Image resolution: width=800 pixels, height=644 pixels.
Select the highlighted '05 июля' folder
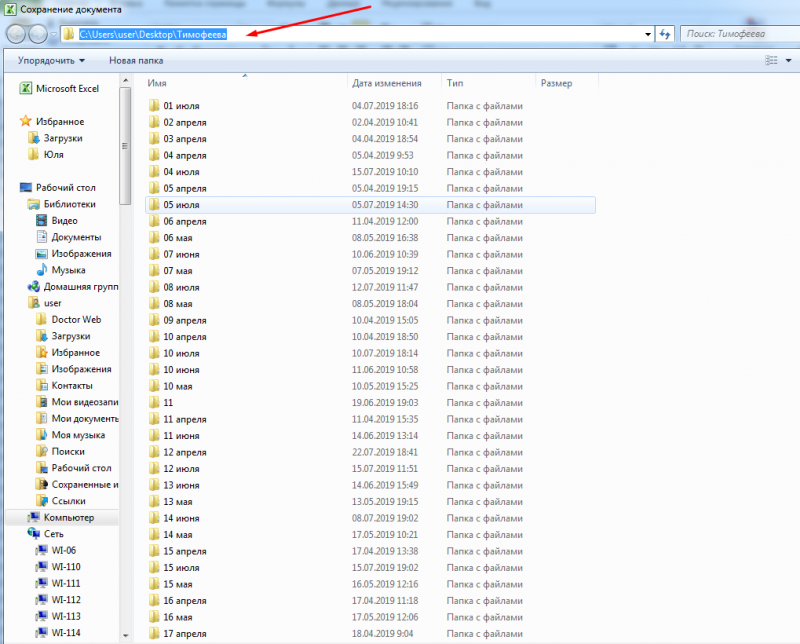(370, 205)
